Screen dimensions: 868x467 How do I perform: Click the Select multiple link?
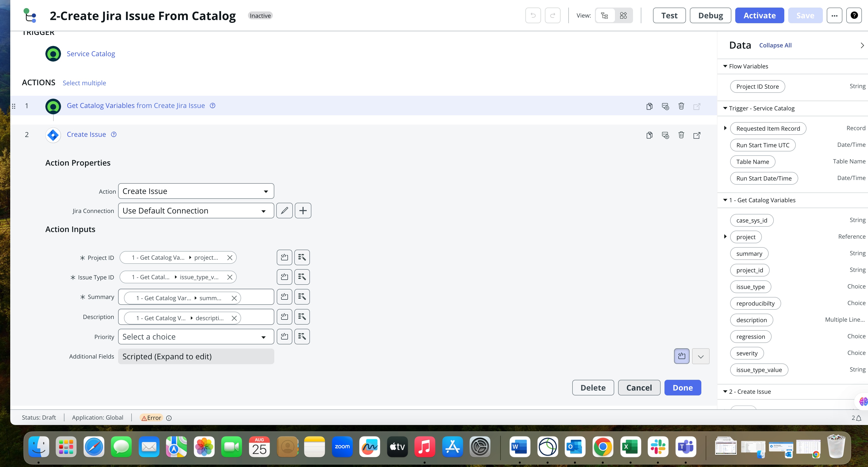(x=84, y=83)
